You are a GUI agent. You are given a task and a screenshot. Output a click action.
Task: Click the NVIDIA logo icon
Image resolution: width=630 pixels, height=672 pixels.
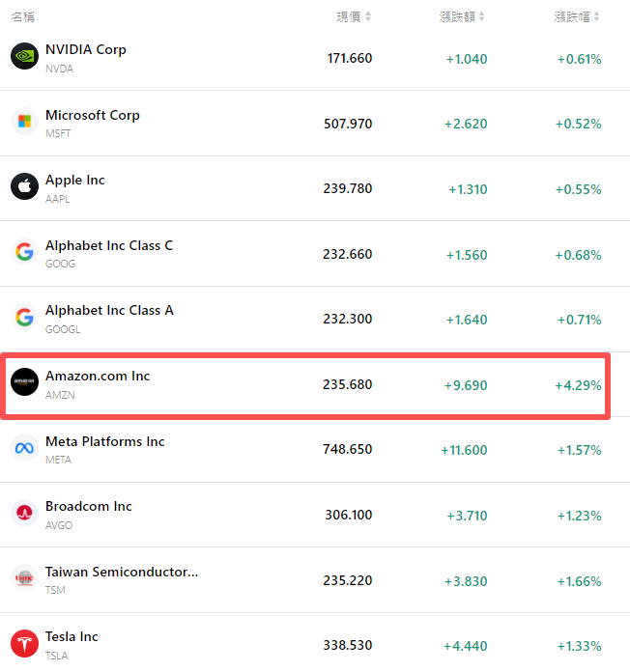point(24,56)
